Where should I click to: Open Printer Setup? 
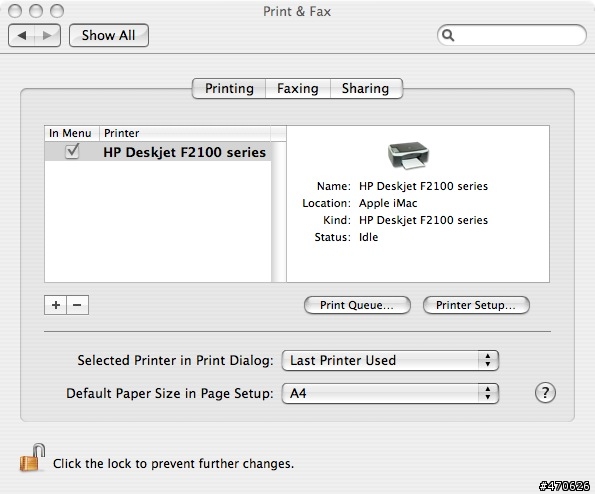pos(476,305)
